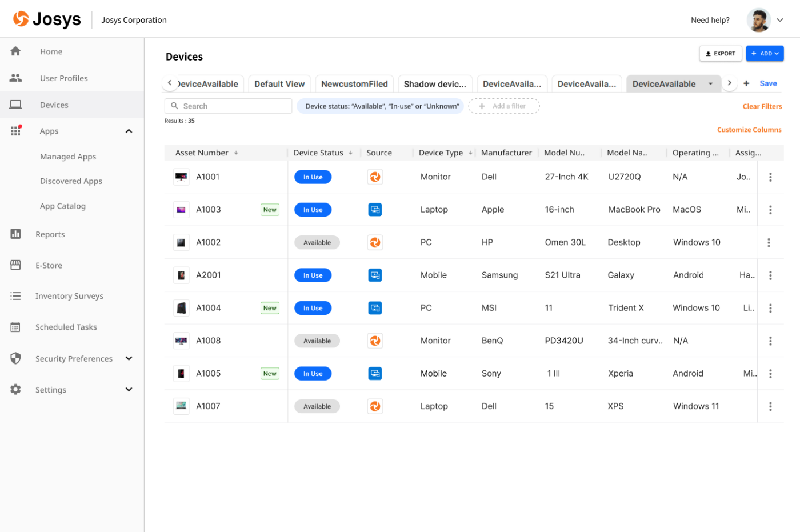
Task: Click the Settings gear icon
Action: (x=15, y=389)
